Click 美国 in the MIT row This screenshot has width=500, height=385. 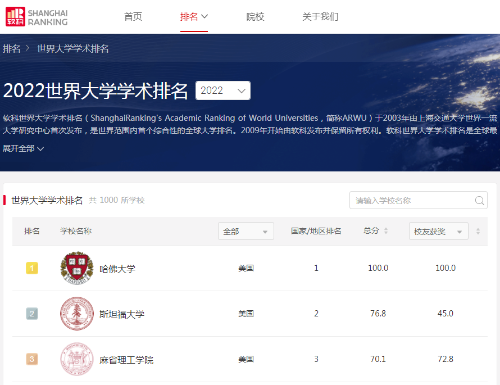click(x=246, y=359)
